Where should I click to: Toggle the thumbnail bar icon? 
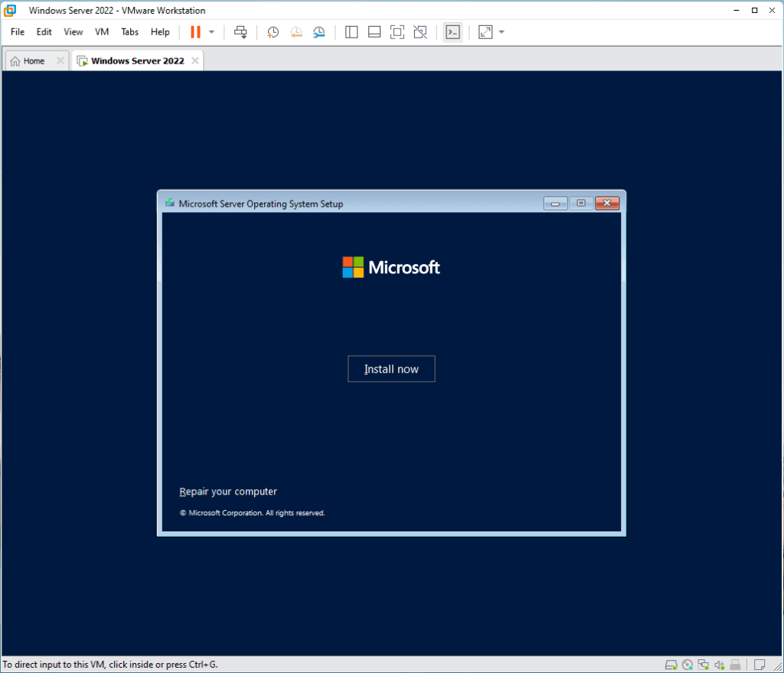pyautogui.click(x=374, y=32)
